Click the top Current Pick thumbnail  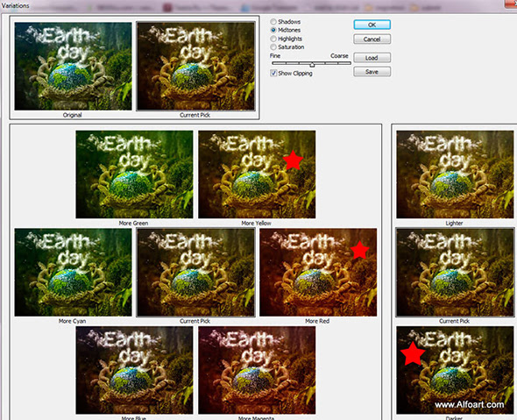(x=196, y=66)
